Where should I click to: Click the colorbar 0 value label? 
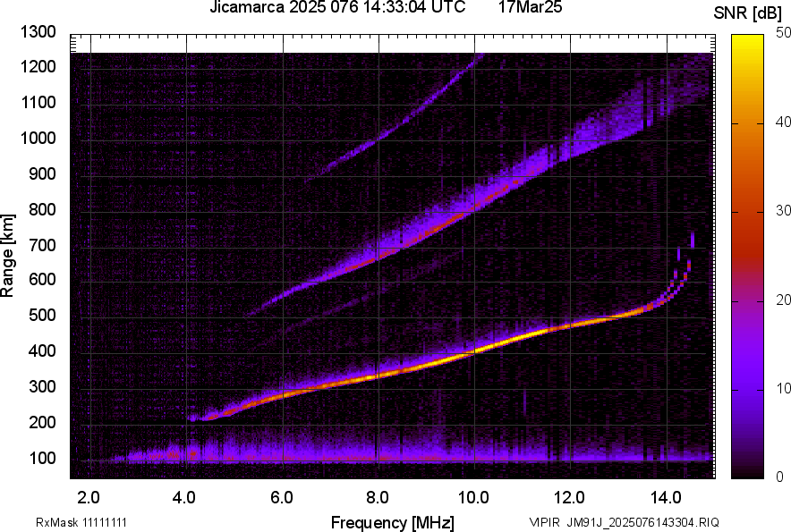(x=780, y=477)
